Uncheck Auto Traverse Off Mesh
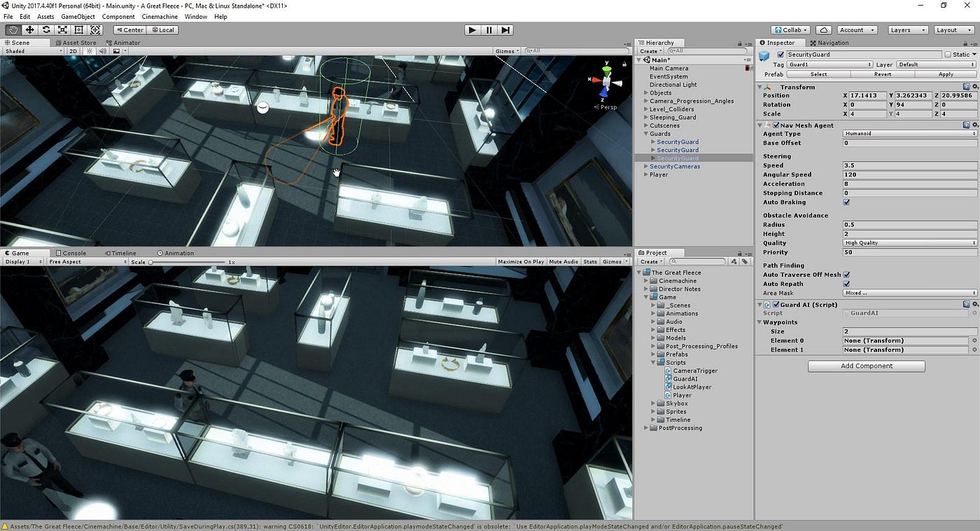The width and height of the screenshot is (980, 531). click(846, 275)
